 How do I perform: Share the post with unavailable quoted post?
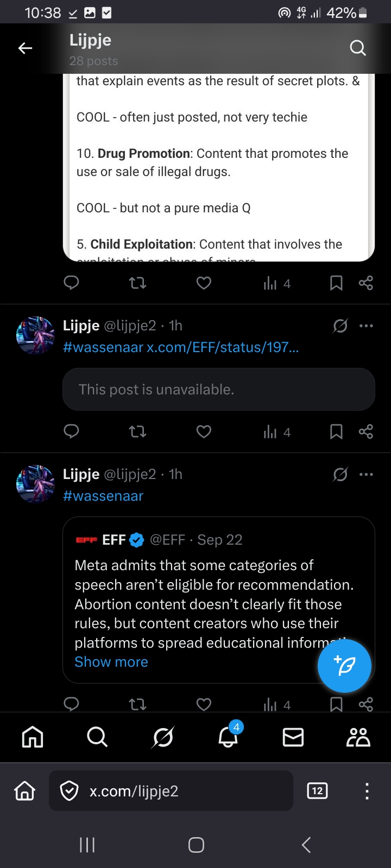[366, 432]
